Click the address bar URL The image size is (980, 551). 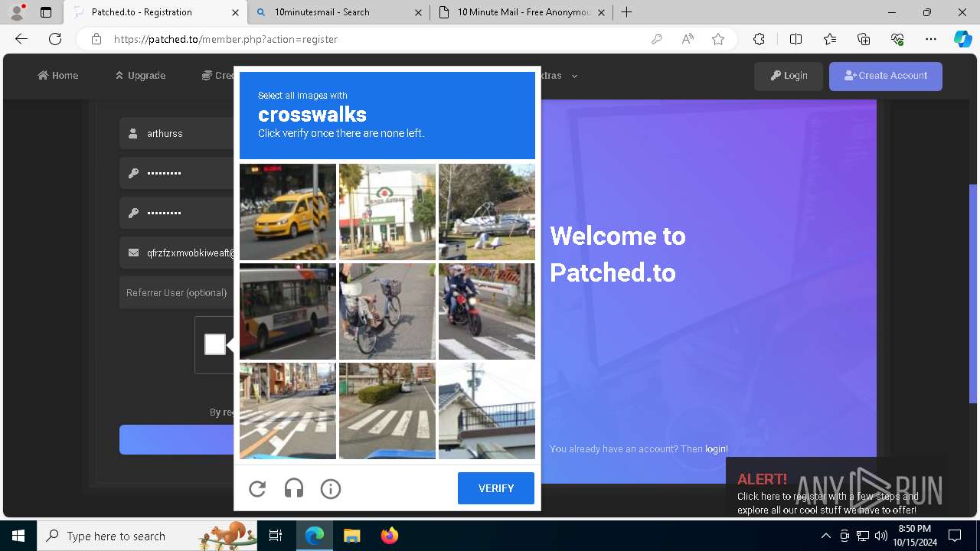coord(226,39)
